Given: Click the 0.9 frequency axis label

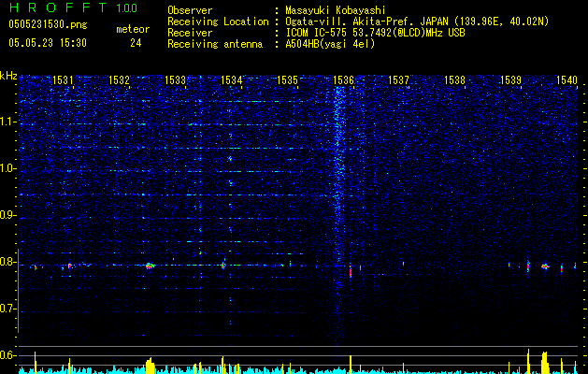Looking at the screenshot, I should [x=8, y=215].
